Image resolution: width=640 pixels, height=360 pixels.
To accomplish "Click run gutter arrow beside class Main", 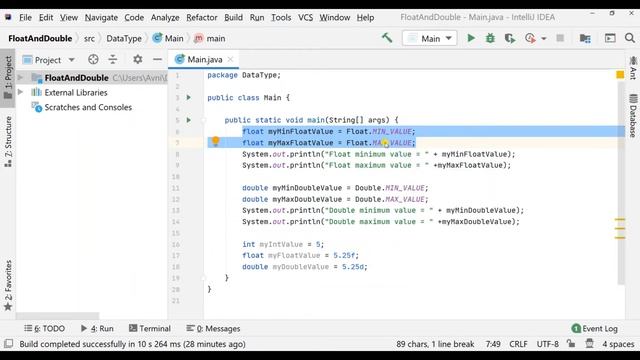I will pyautogui.click(x=189, y=98).
